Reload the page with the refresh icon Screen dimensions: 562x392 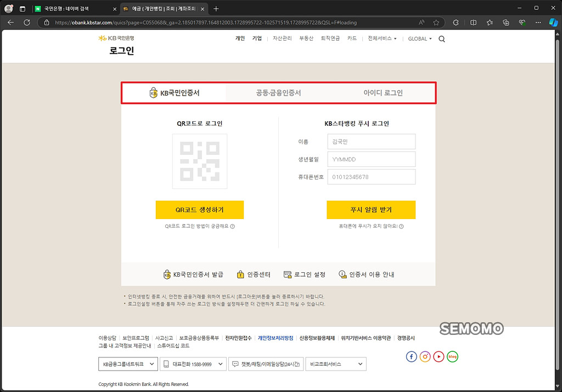(x=27, y=23)
